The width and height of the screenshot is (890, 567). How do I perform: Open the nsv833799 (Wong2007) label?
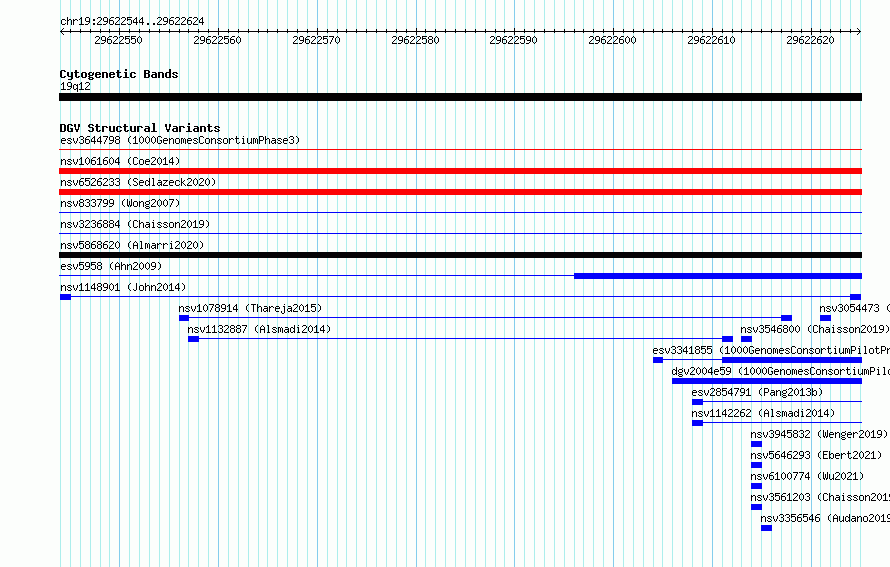point(120,203)
